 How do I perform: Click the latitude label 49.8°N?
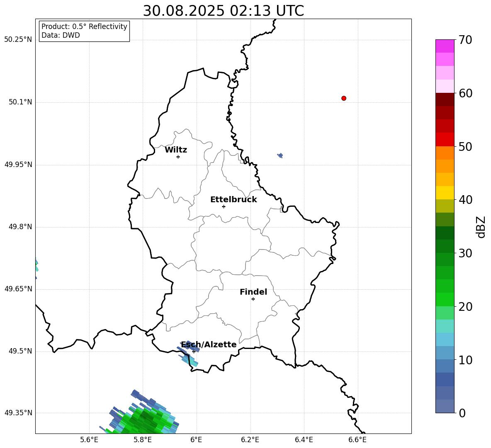click(x=20, y=227)
